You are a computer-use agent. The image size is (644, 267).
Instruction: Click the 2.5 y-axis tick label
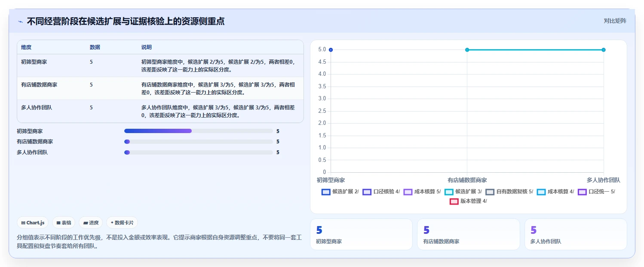coord(322,111)
